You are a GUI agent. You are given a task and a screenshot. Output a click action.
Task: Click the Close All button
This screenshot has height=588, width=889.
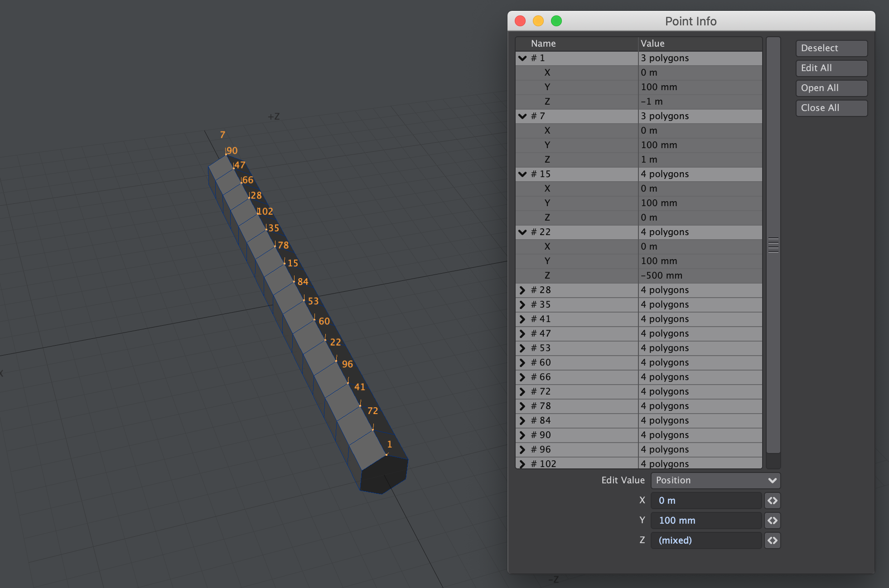coord(831,108)
